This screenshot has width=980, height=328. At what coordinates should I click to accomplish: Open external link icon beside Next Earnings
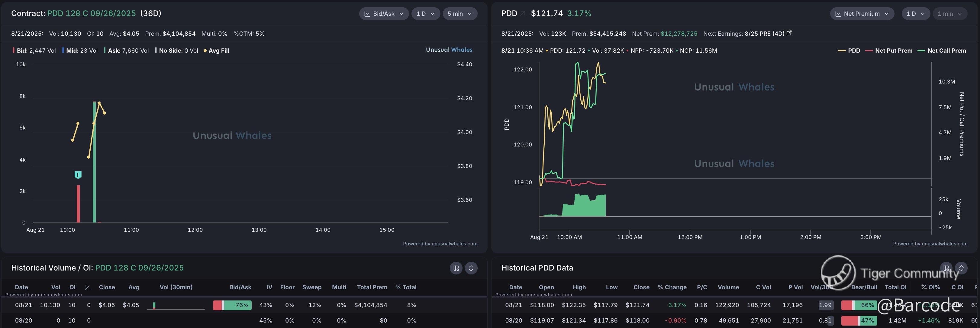tap(789, 33)
